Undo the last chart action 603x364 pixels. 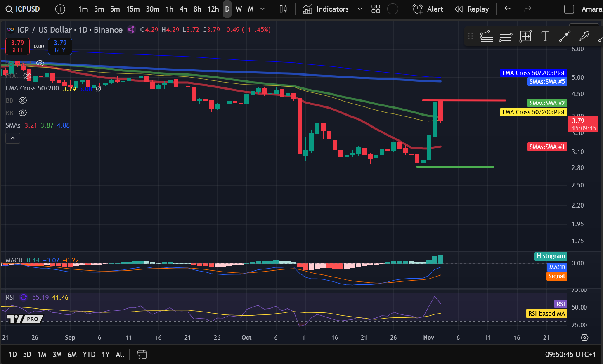(508, 9)
